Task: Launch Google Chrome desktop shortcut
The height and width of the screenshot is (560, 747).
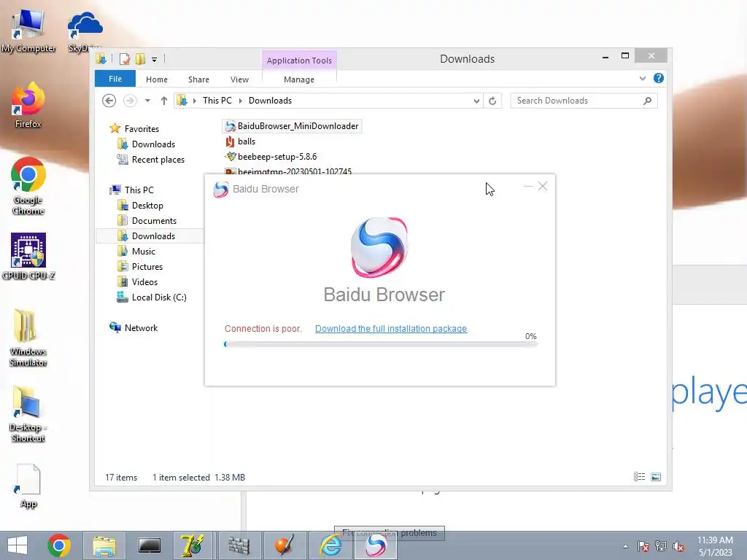Action: click(28, 186)
